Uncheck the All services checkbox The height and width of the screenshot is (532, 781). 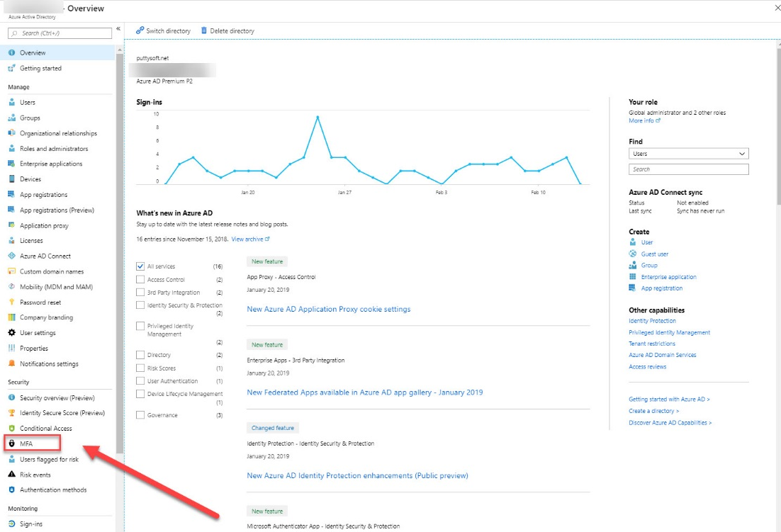pyautogui.click(x=140, y=266)
